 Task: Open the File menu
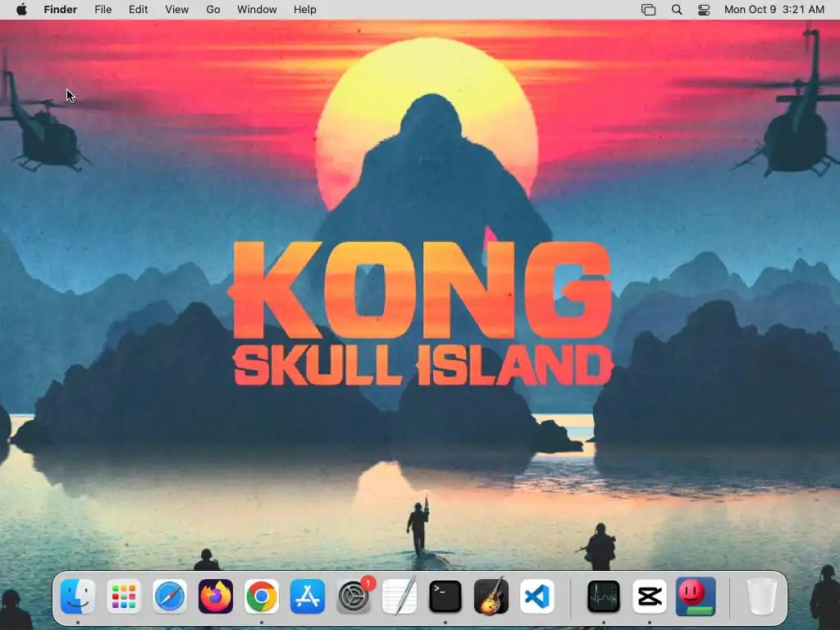(103, 10)
